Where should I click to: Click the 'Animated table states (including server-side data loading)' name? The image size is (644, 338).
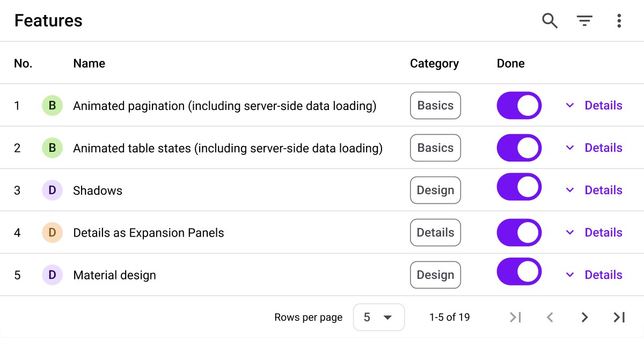228,148
